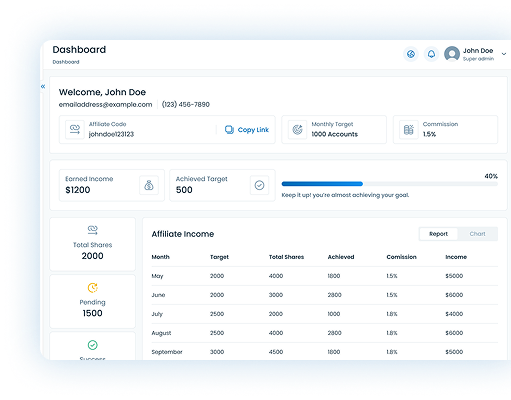Click the $1200 earned income value
The width and height of the screenshot is (511, 400).
pos(78,190)
